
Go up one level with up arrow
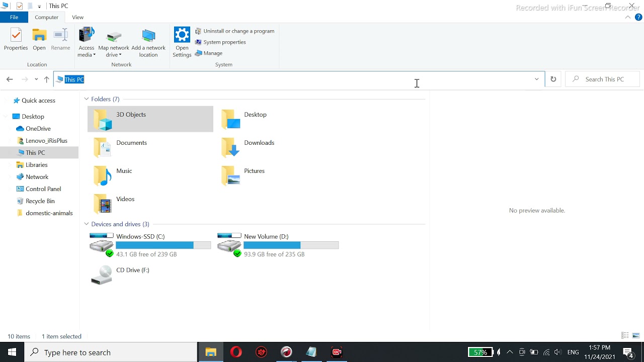pyautogui.click(x=46, y=79)
